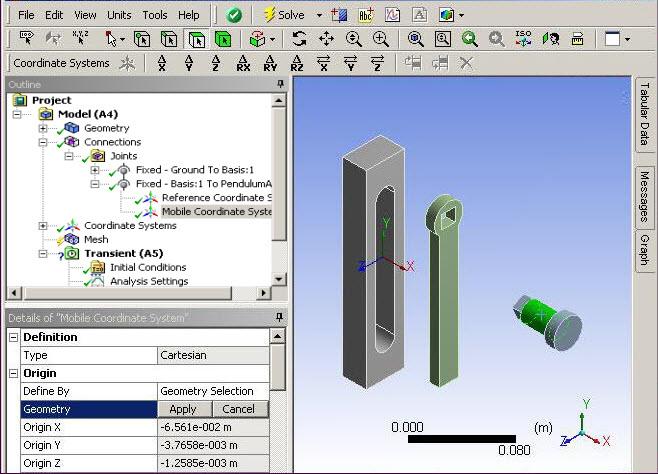This screenshot has height=474, width=658.
Task: Click the next view gray magnifier
Action: pyautogui.click(x=496, y=39)
